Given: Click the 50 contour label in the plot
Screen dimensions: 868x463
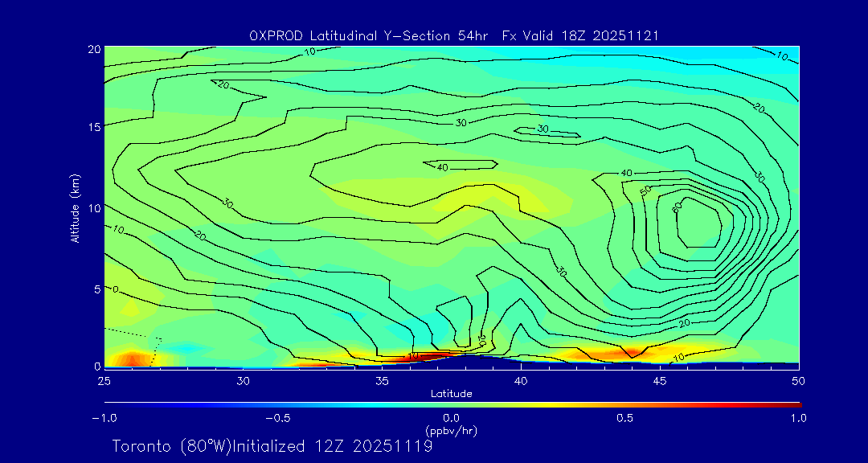Looking at the screenshot, I should [x=645, y=191].
